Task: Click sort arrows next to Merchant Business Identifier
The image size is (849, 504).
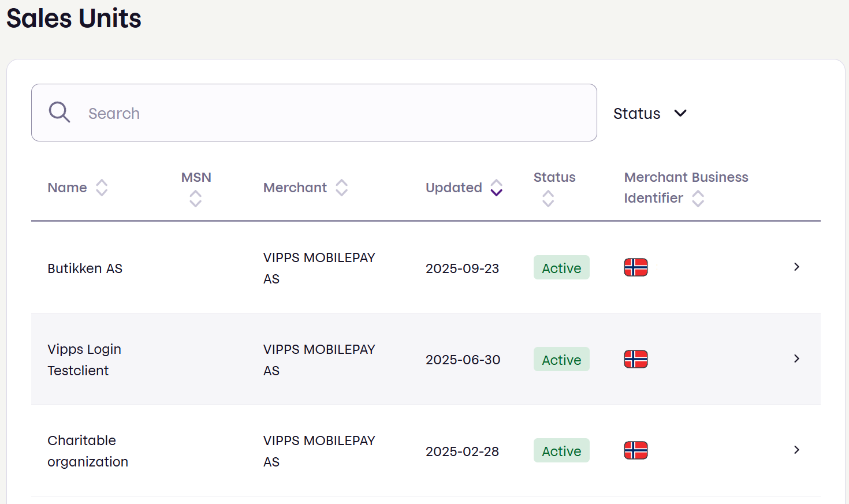Action: [699, 198]
